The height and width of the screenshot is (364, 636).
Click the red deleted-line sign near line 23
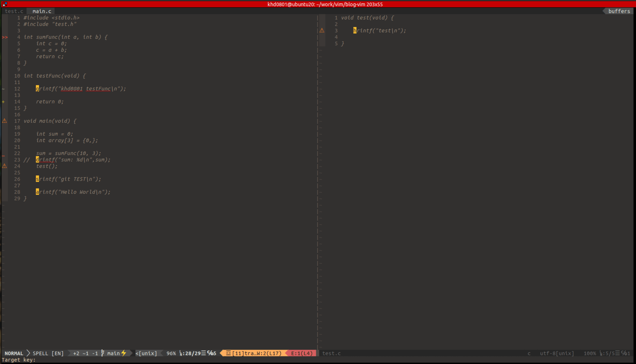(x=3, y=156)
